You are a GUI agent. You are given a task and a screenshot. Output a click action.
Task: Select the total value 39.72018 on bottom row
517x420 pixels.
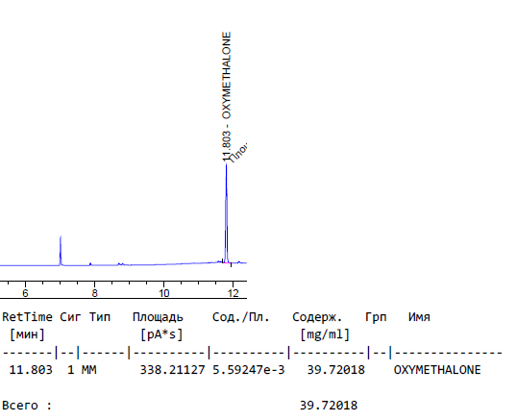coord(329,406)
